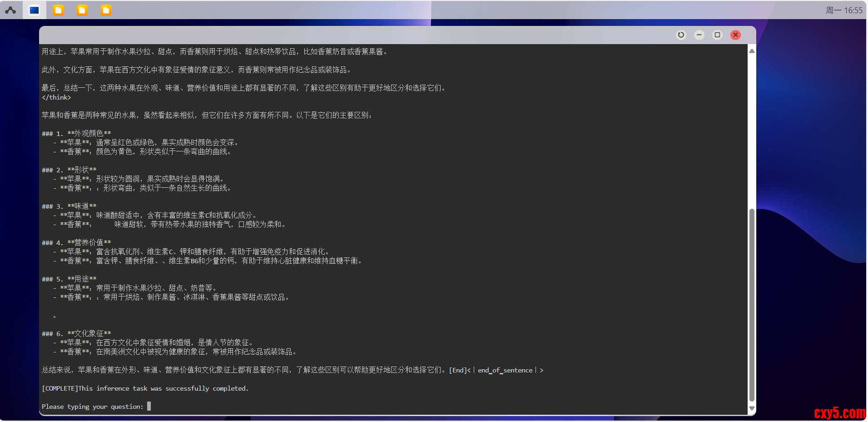Click the '</think>' tag line
This screenshot has height=422, width=868.
tap(56, 97)
